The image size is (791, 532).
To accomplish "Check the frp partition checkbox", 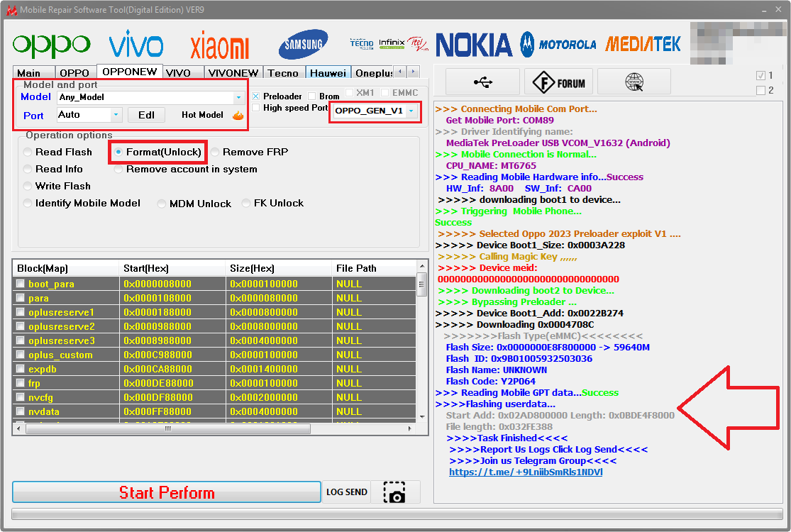I will tap(20, 383).
